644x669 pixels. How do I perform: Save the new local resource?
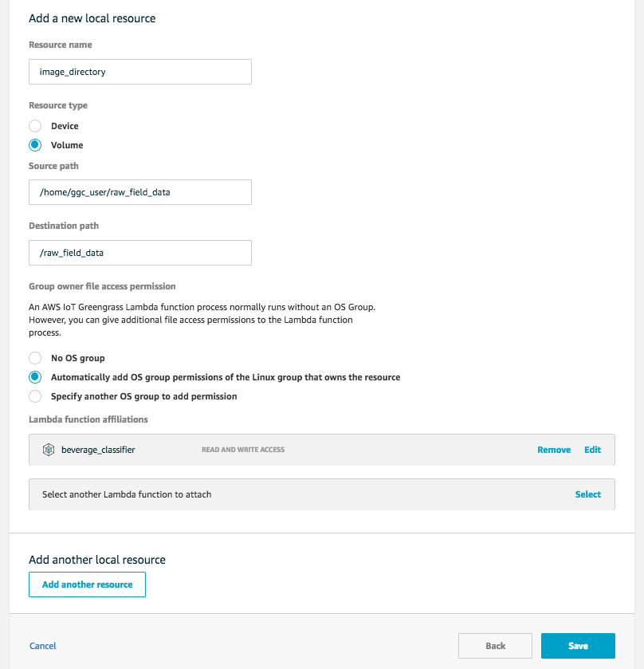pos(578,646)
